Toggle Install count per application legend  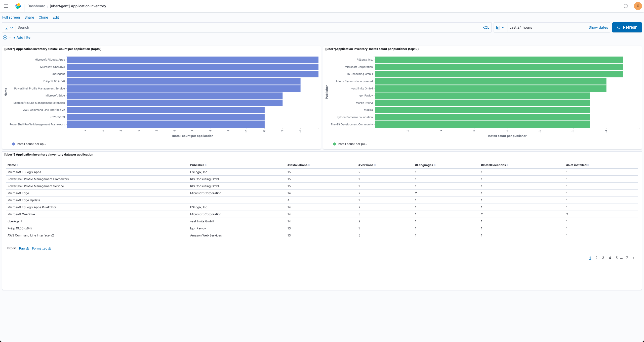coord(29,144)
